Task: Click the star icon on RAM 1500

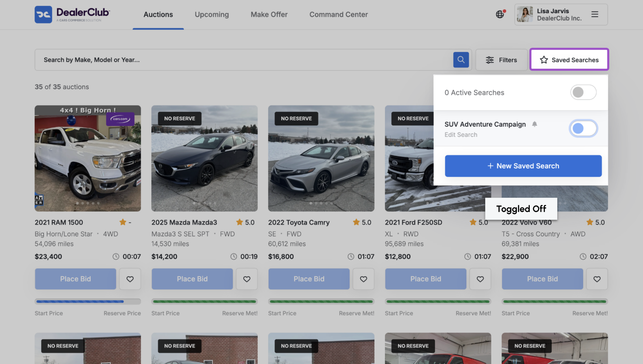Action: tap(123, 222)
